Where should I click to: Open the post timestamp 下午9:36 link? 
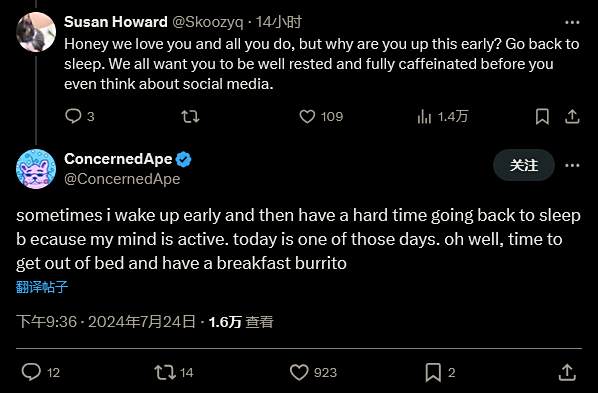(x=47, y=322)
